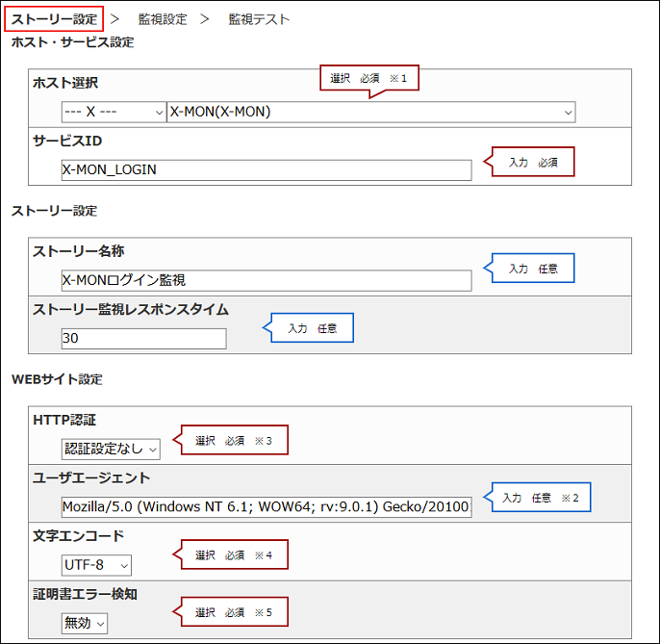Screen dimensions: 660x644
Task: Switch to the 監視テスト step
Action: (259, 18)
